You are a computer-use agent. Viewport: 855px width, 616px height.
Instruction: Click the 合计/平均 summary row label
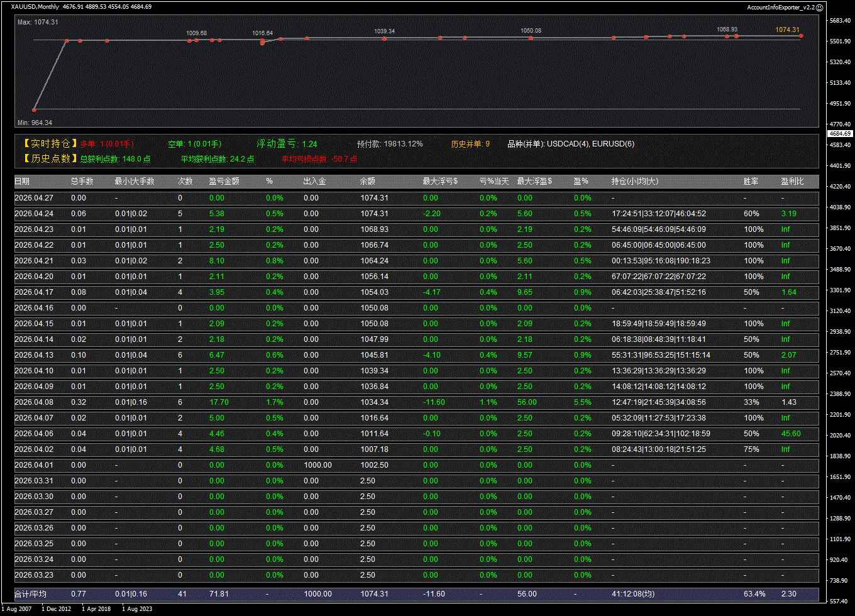pos(30,594)
